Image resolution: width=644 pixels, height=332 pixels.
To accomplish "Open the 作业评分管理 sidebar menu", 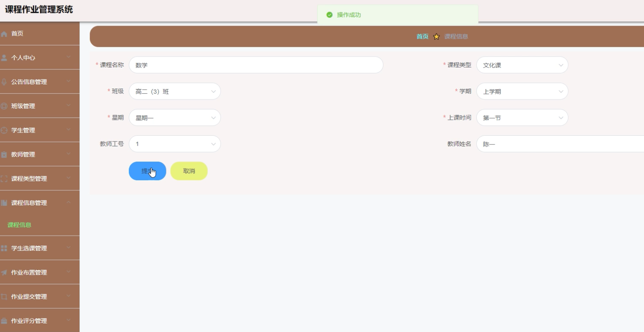I will pyautogui.click(x=40, y=321).
